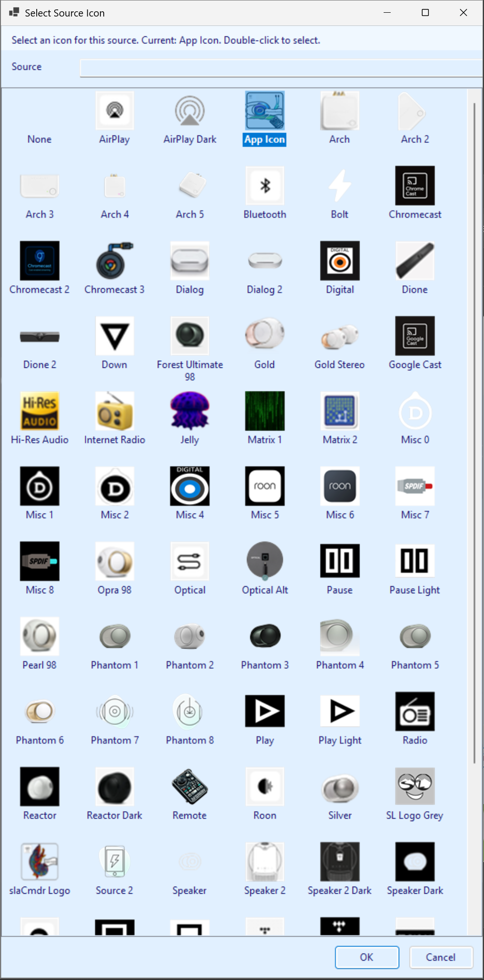Pick the Forest Ultimate 98 icon
The height and width of the screenshot is (980, 484).
point(190,336)
